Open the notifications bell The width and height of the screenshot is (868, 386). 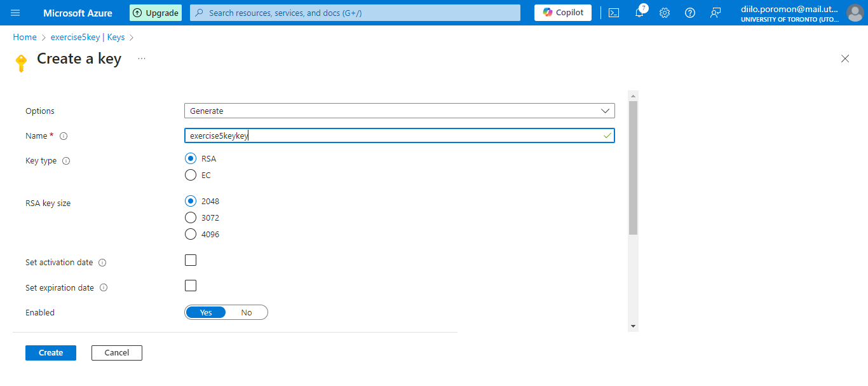[639, 13]
